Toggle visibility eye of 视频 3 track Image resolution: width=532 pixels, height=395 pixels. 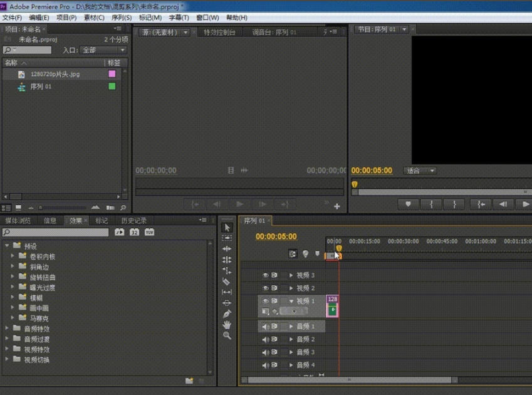pyautogui.click(x=265, y=275)
